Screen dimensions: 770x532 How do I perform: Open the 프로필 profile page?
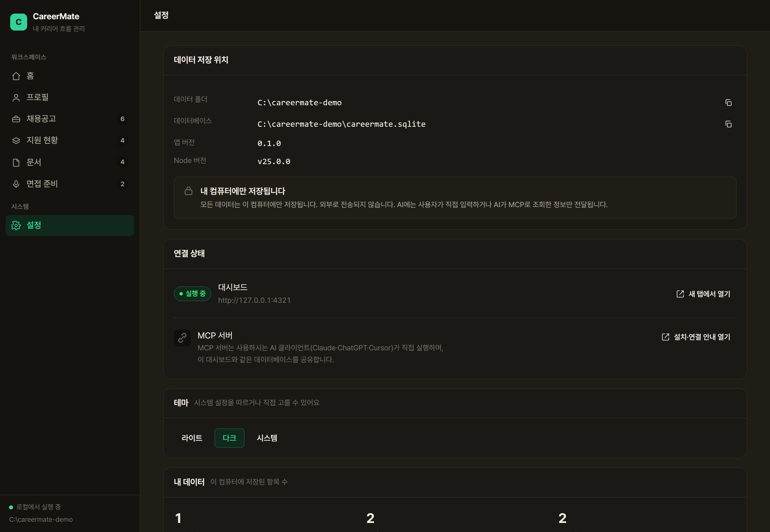[x=70, y=97]
